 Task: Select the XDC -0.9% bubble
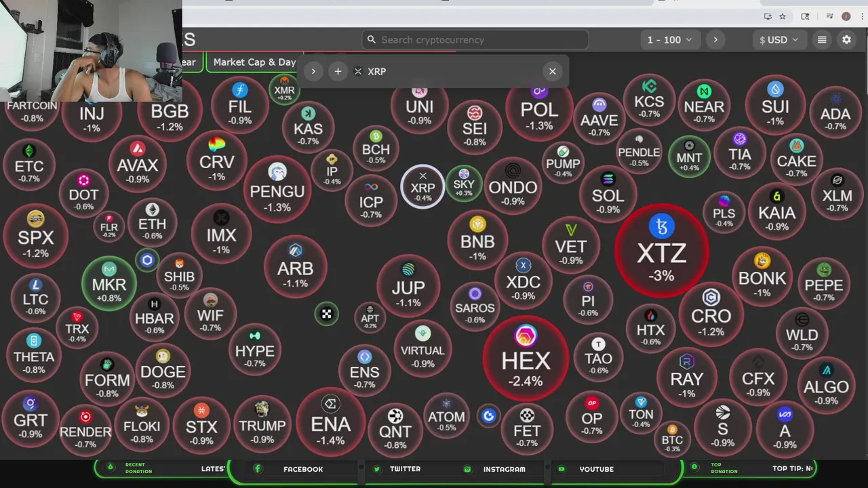click(x=523, y=280)
